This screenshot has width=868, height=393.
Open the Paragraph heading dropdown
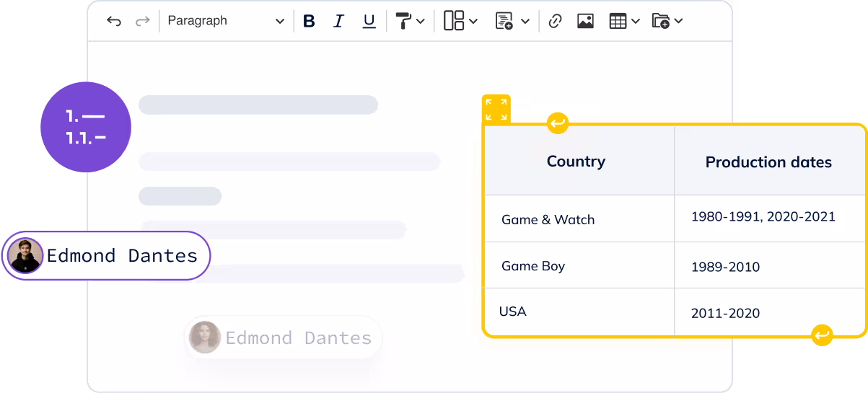point(225,21)
